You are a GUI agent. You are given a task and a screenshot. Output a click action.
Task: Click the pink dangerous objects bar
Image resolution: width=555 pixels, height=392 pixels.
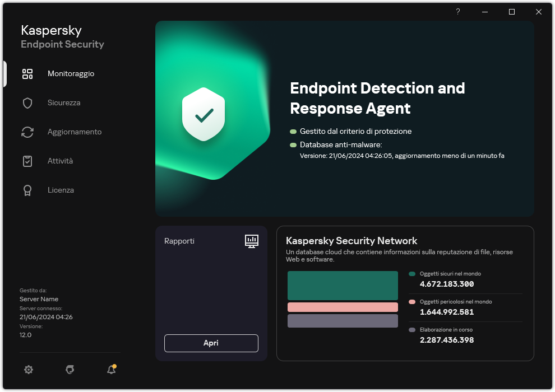(343, 307)
